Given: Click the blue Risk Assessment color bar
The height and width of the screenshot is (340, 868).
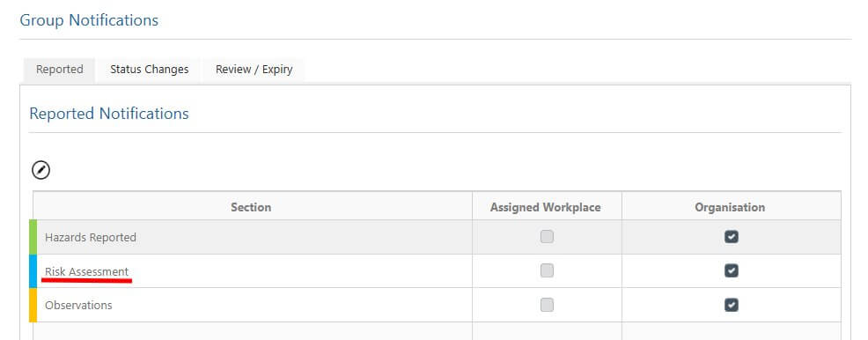Looking at the screenshot, I should pos(33,271).
